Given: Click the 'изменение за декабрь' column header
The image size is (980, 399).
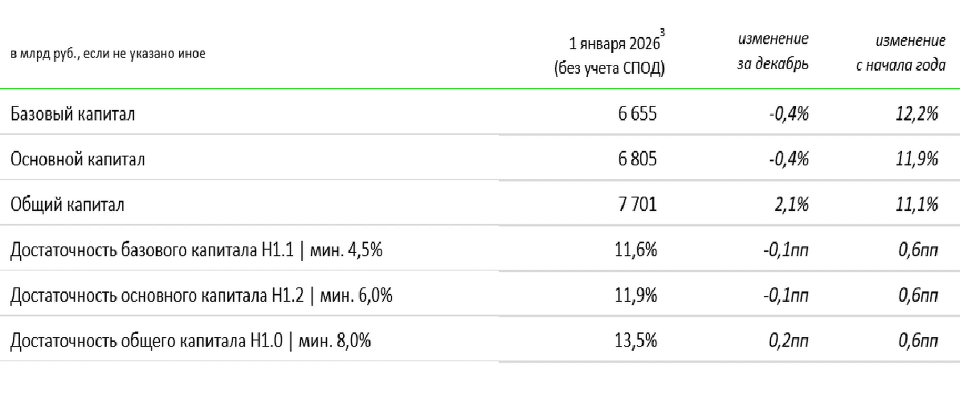Looking at the screenshot, I should click(772, 52).
